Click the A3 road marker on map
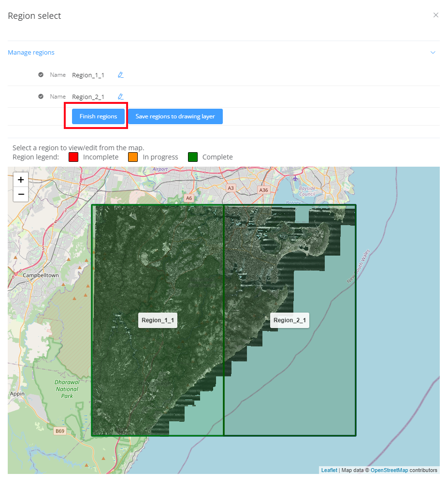Screen dimensions: 448x487 [x=231, y=188]
